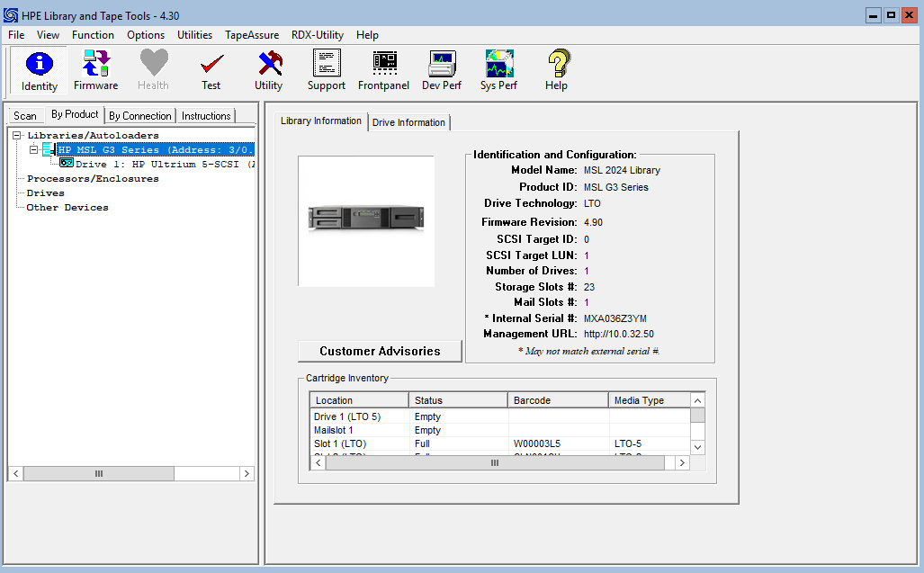924x573 pixels.
Task: Collapse the HP MSL G3 Series node
Action: (34, 149)
